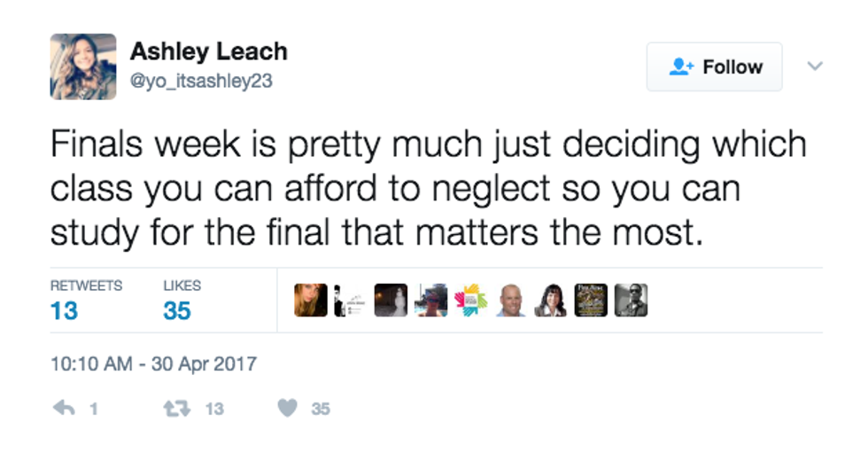Expand the tweet options chevron menu
This screenshot has width=868, height=461.
pyautogui.click(x=816, y=66)
